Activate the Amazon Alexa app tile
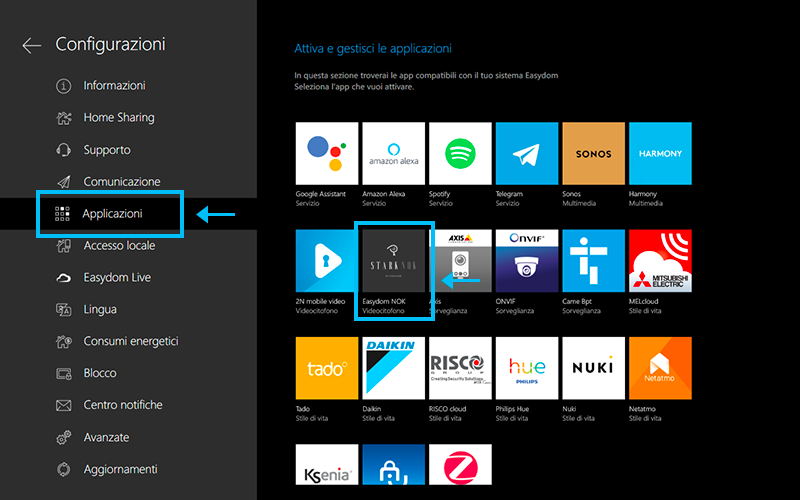This screenshot has width=800, height=500. click(x=393, y=154)
